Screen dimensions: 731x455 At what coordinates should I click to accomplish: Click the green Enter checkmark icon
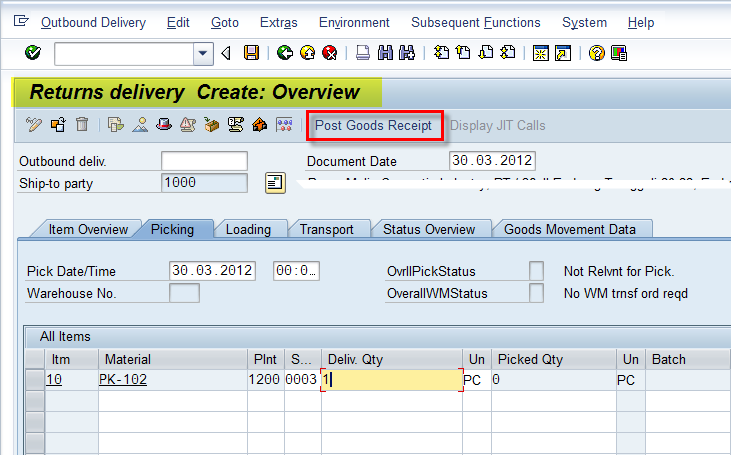[33, 53]
